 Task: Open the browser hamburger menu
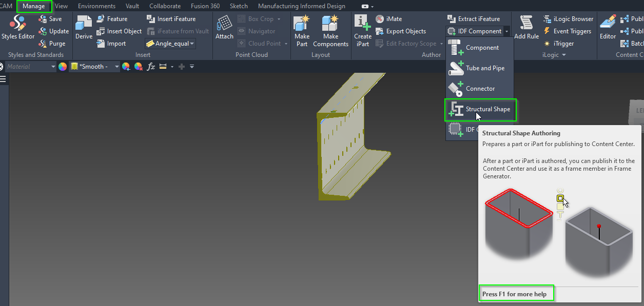3,78
